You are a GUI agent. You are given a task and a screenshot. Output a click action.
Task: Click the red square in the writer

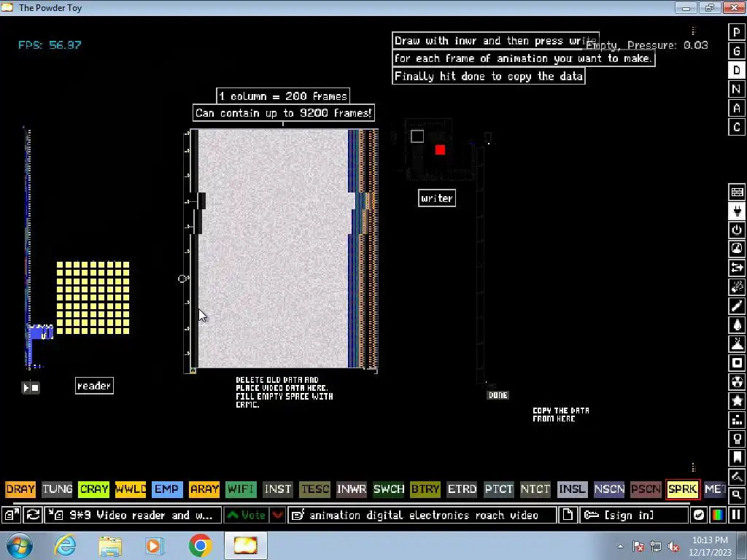click(x=440, y=150)
